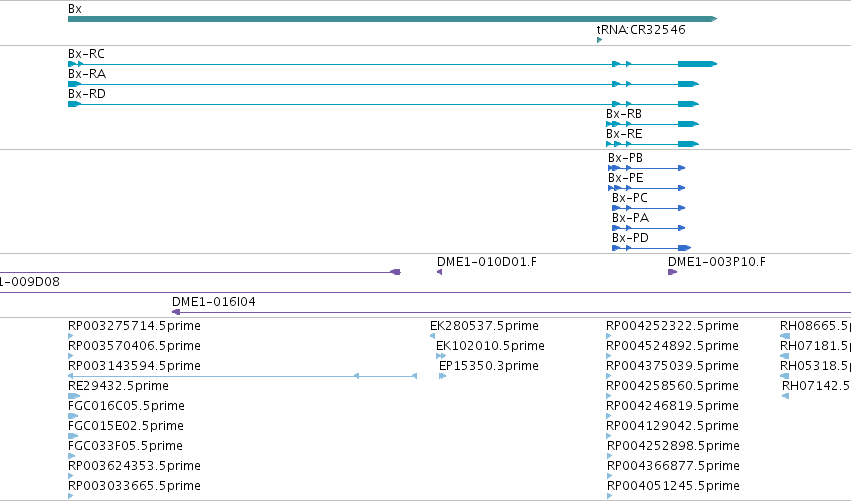
Task: Select the RE29432.5prime feature glyph
Action: (74, 396)
